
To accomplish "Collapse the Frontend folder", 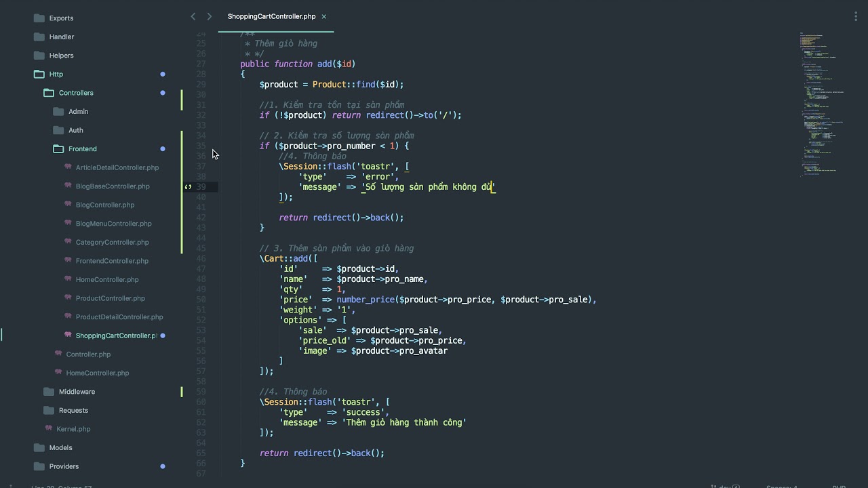I will [58, 148].
